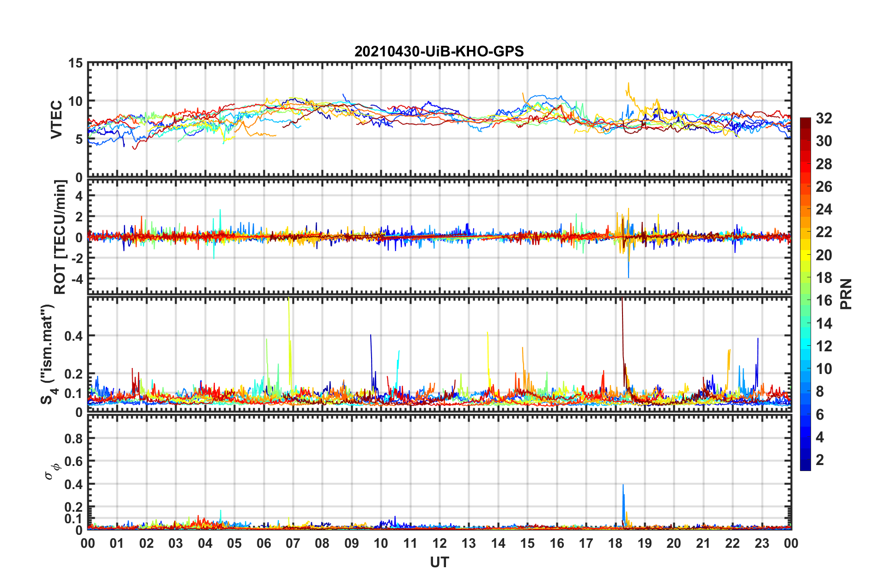Click x-axis tick label 18
879x588 pixels.
point(615,543)
